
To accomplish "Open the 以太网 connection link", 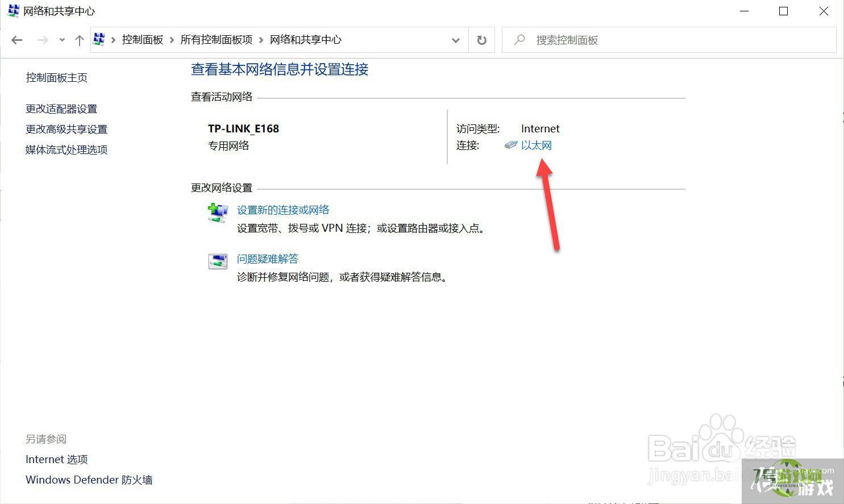I will coord(537,145).
